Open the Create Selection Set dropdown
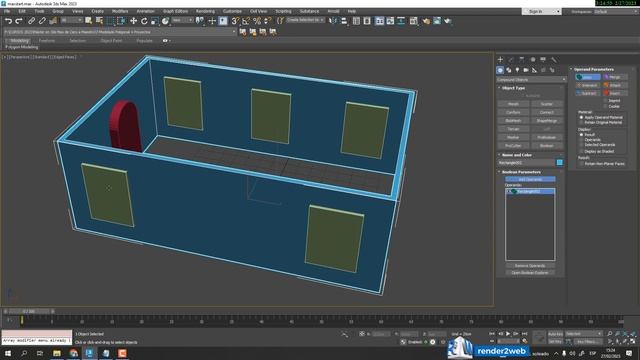Viewport: 640px width, 360px height. coord(305,20)
